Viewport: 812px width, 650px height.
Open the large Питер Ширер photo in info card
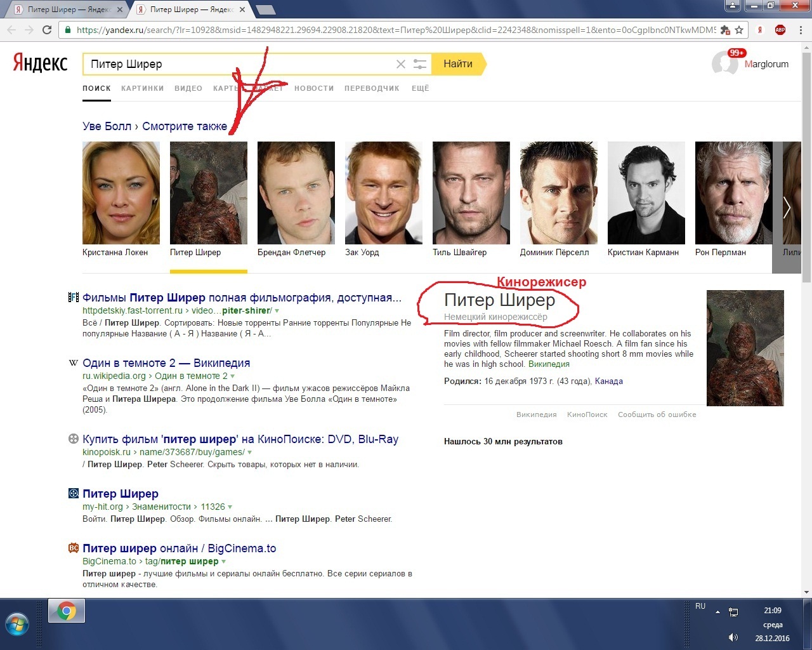click(745, 348)
